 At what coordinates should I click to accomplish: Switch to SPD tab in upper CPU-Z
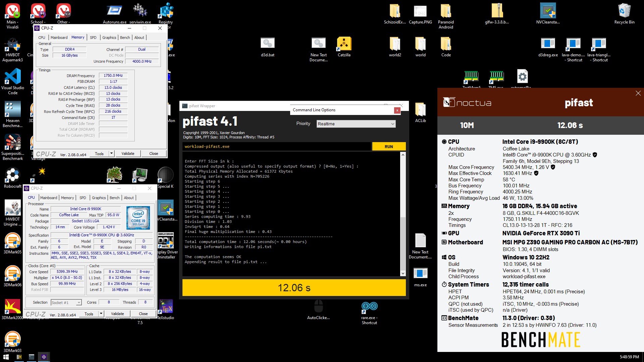pos(93,38)
